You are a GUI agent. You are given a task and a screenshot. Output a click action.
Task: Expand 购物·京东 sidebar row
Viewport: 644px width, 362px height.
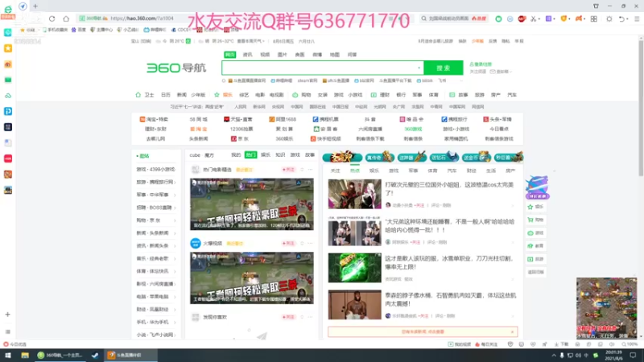(x=156, y=220)
